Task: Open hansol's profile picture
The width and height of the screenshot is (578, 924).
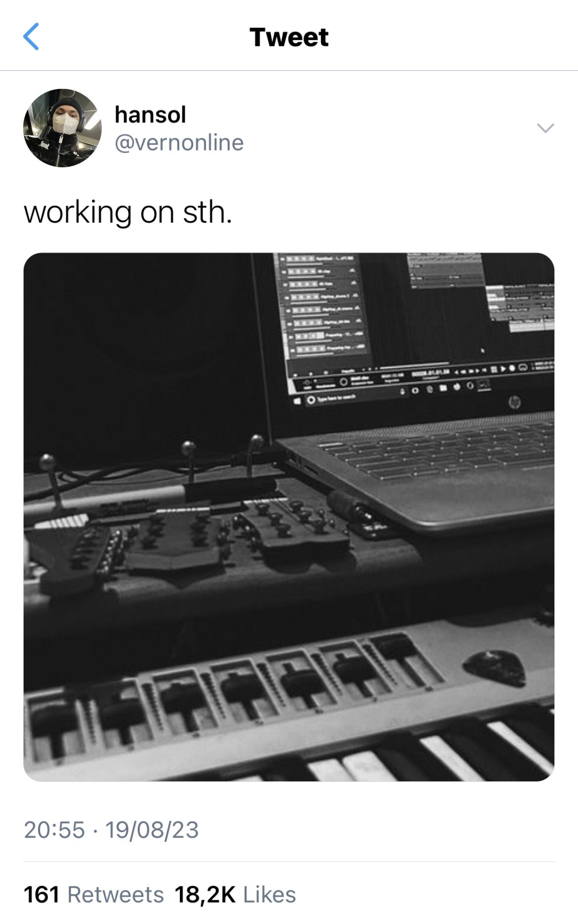Action: (x=62, y=128)
